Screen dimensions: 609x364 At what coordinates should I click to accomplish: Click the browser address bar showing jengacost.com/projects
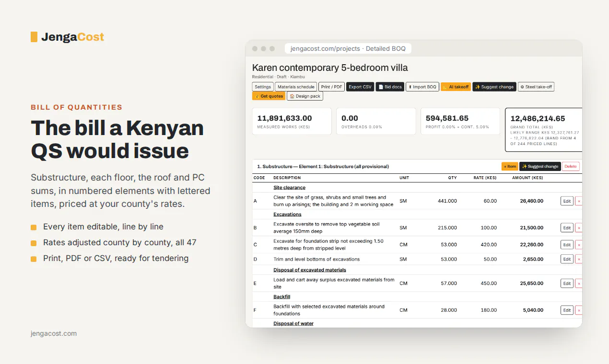point(348,48)
